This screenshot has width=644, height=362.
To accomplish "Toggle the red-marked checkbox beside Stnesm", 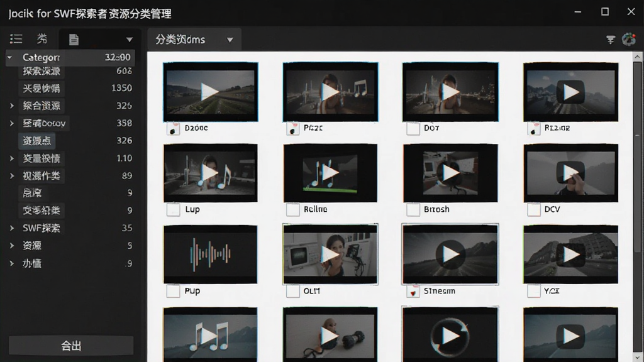I will click(x=413, y=291).
